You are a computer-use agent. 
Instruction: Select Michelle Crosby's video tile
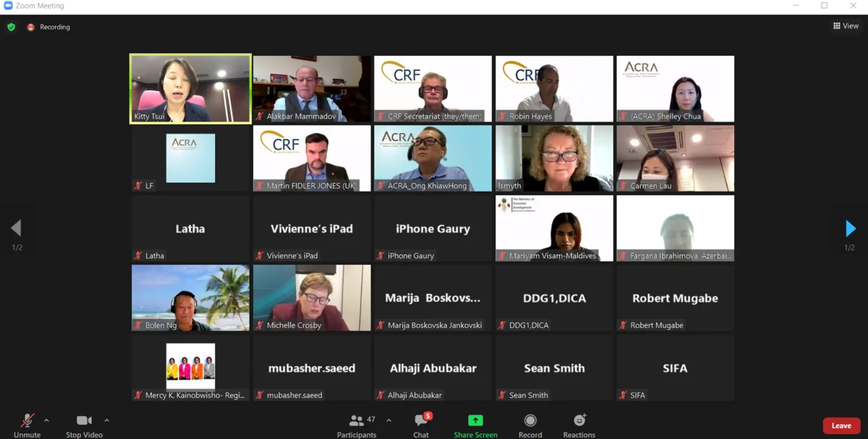pyautogui.click(x=312, y=298)
